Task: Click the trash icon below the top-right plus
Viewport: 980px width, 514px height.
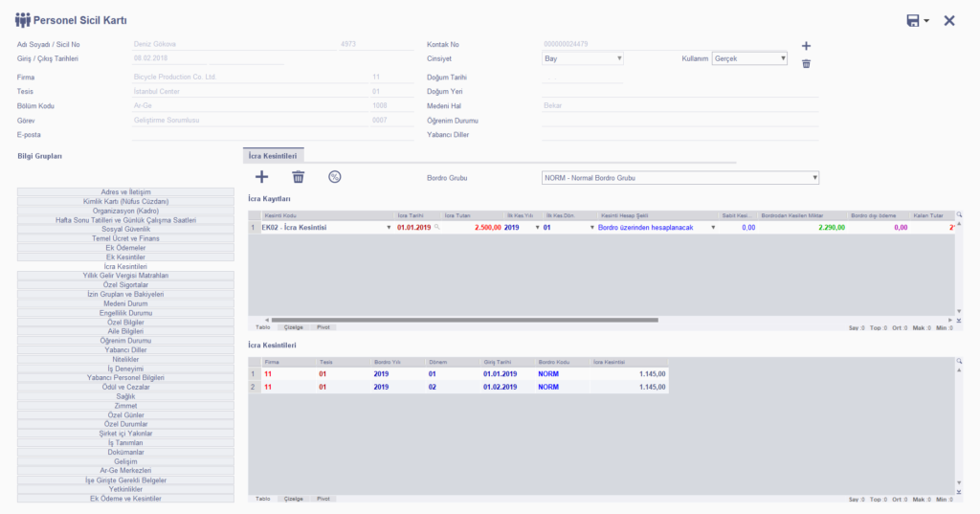Action: pyautogui.click(x=806, y=63)
